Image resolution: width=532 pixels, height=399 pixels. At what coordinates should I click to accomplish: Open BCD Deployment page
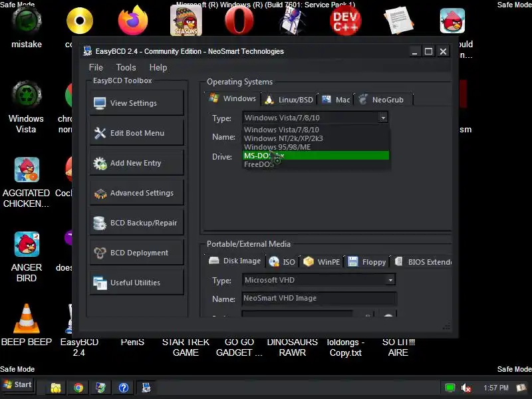137,253
